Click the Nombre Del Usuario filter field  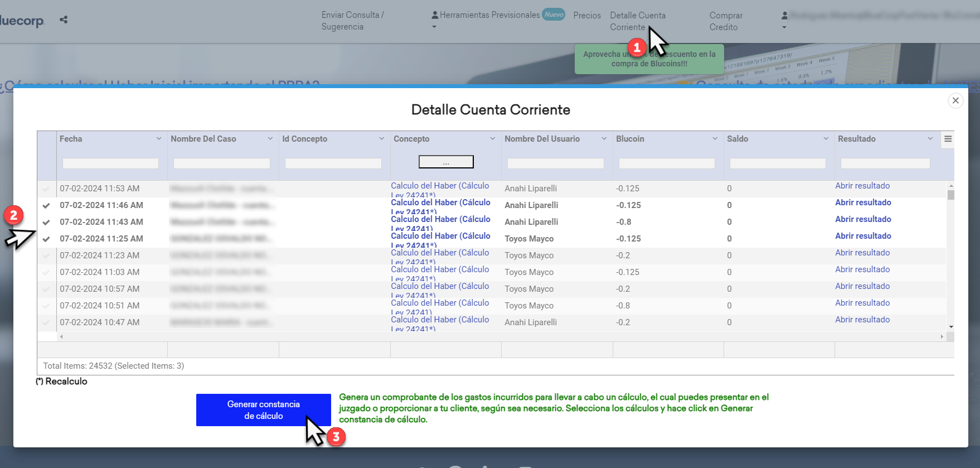click(x=556, y=163)
